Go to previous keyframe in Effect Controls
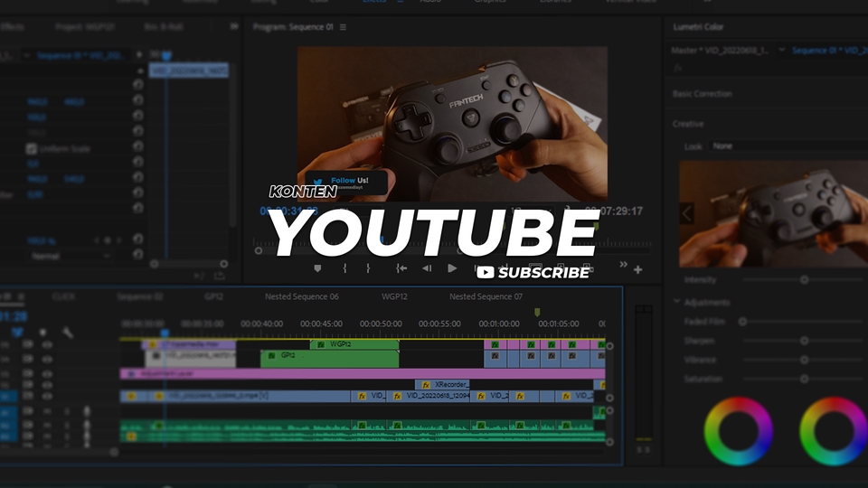Screen dimensions: 868x488 pyautogui.click(x=97, y=240)
